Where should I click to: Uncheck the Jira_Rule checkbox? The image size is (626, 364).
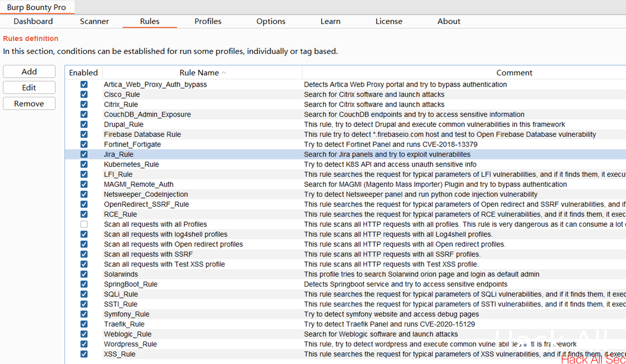84,154
